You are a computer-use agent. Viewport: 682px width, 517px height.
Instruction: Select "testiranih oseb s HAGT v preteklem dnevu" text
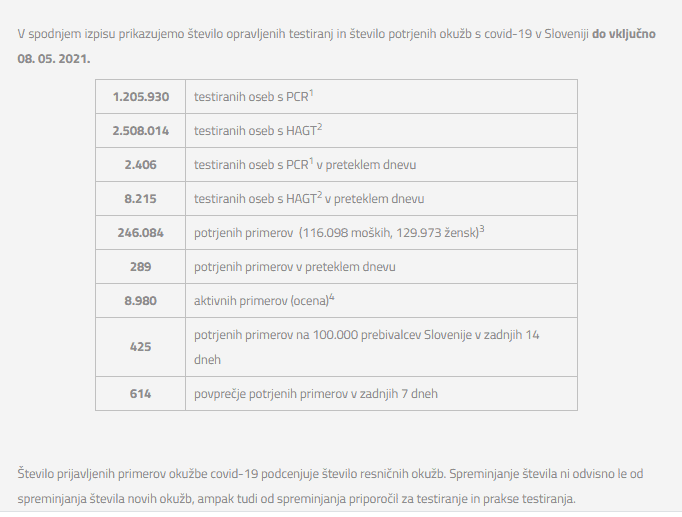pos(308,199)
